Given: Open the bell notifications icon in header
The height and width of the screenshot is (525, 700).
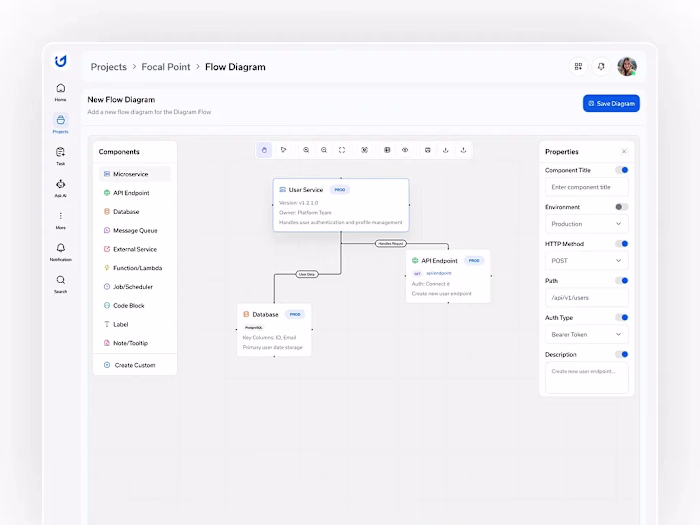Looking at the screenshot, I should pyautogui.click(x=601, y=67).
